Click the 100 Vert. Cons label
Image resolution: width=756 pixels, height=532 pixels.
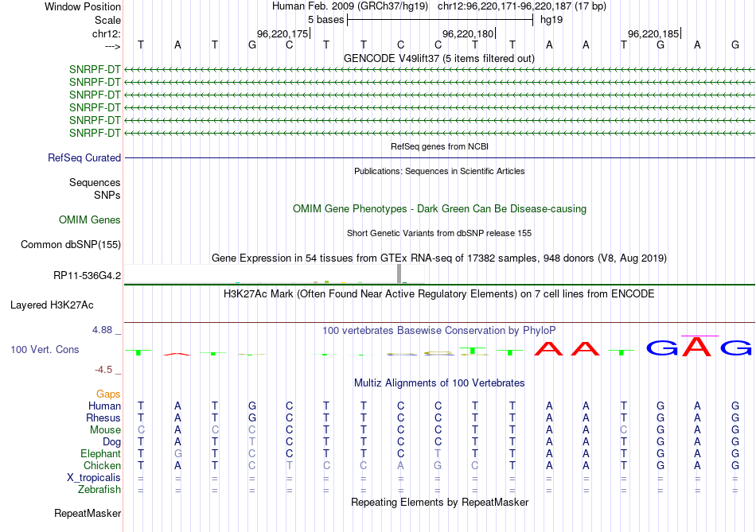point(45,349)
